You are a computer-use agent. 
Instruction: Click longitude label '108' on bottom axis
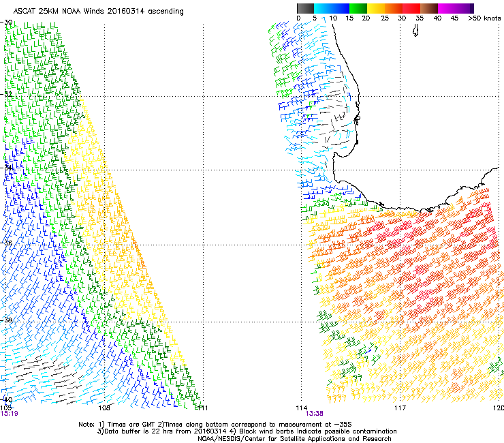[104, 408]
